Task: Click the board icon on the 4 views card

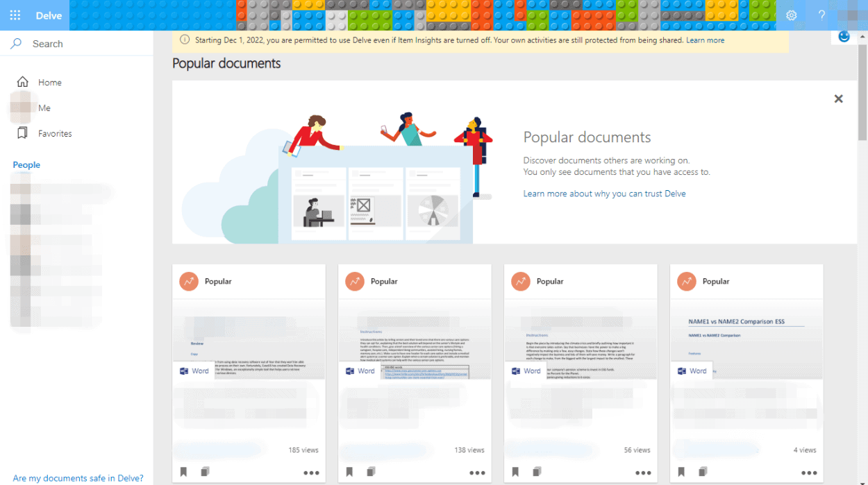Action: pos(703,472)
